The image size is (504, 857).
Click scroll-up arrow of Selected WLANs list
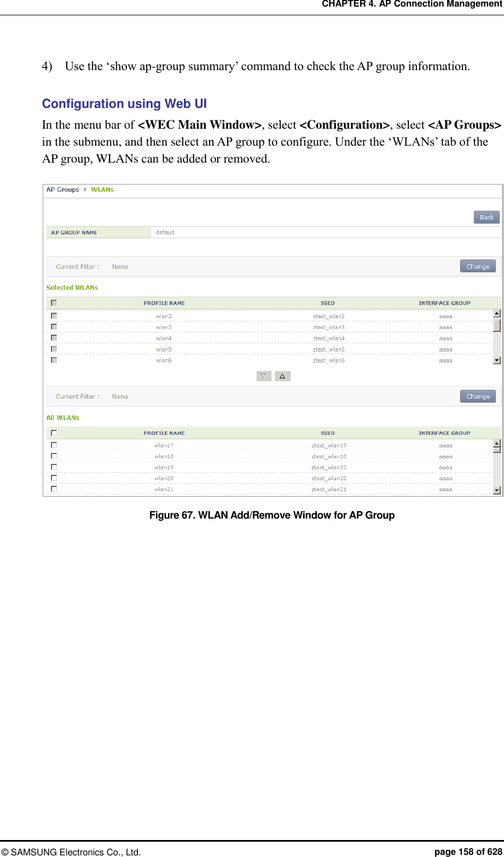click(x=497, y=314)
